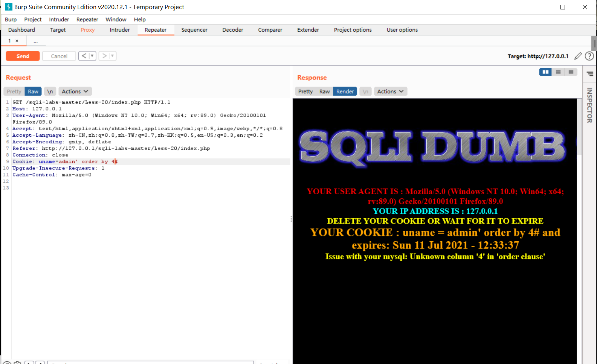Switch to combined single-pane layout view

point(571,72)
